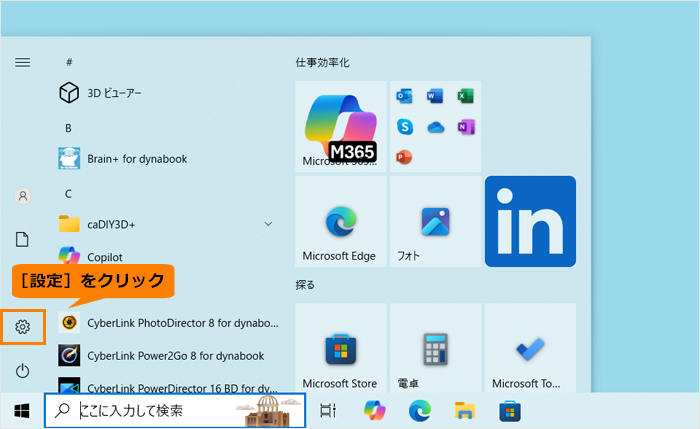700x429 pixels.
Task: Click the Windows Start button on taskbar
Action: coord(22,411)
